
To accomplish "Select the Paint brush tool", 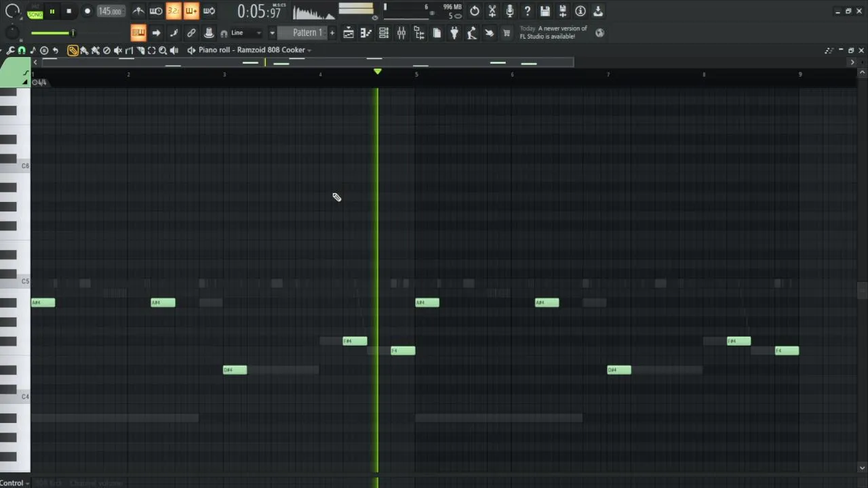I will [x=84, y=50].
